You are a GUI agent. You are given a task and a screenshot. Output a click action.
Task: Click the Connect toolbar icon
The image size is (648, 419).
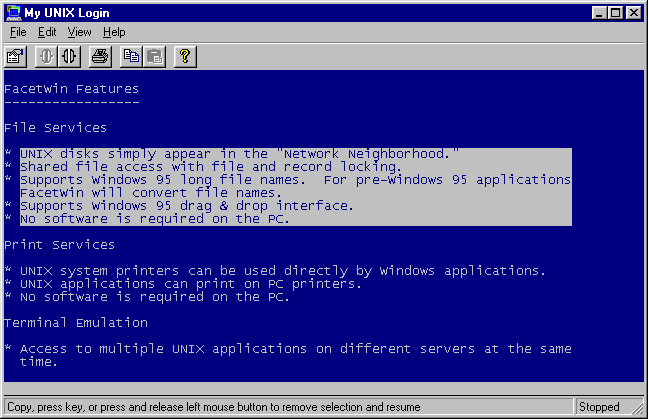coord(47,56)
